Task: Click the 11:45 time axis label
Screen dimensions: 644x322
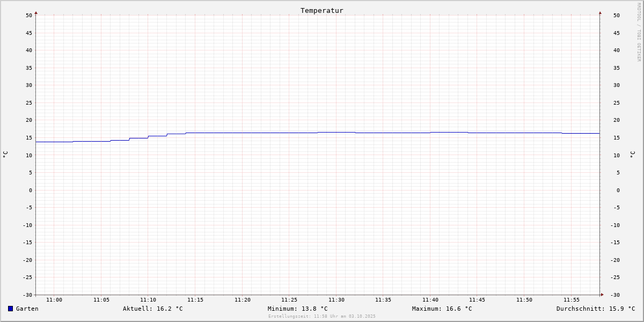Action: [477, 300]
